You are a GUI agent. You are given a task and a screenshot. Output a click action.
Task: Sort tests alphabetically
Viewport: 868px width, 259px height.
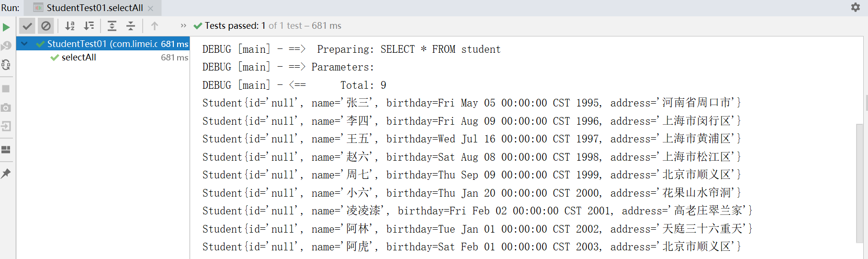pos(70,26)
